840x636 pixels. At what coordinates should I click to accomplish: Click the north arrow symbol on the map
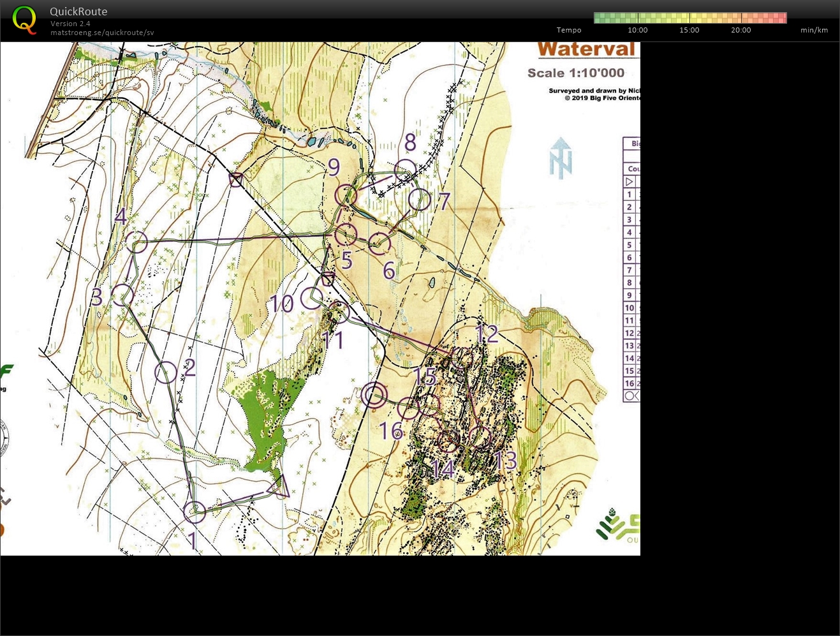tap(561, 158)
